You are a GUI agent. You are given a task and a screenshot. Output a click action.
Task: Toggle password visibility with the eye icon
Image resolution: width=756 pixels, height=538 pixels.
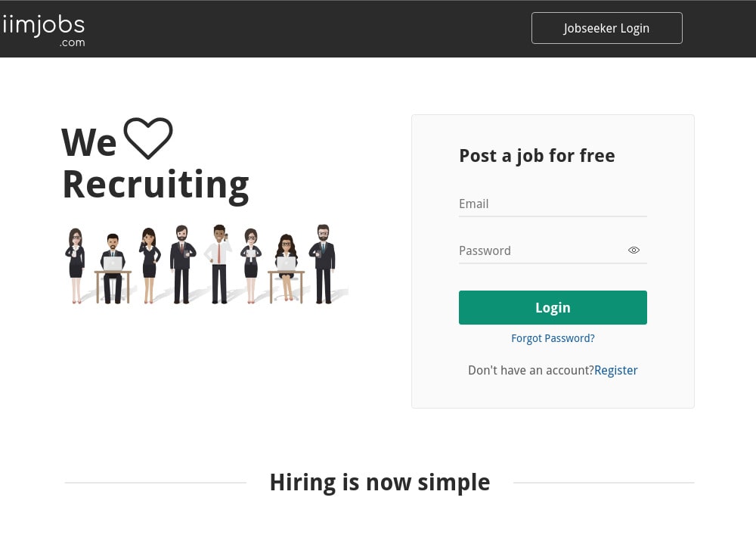[x=634, y=250]
